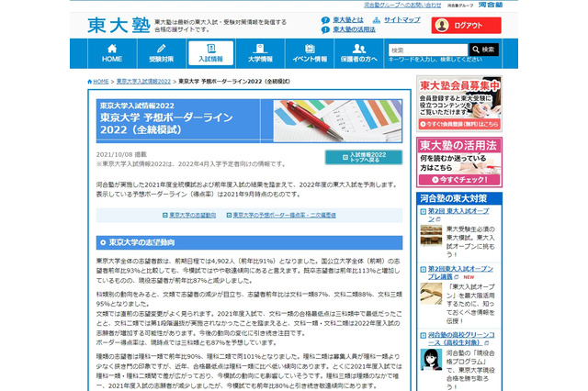Click the document icon above 入試情報
Viewport: 588px width, 391px height.
[x=211, y=49]
